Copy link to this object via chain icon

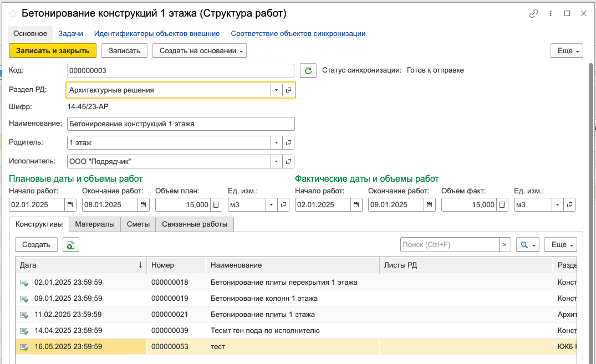534,14
